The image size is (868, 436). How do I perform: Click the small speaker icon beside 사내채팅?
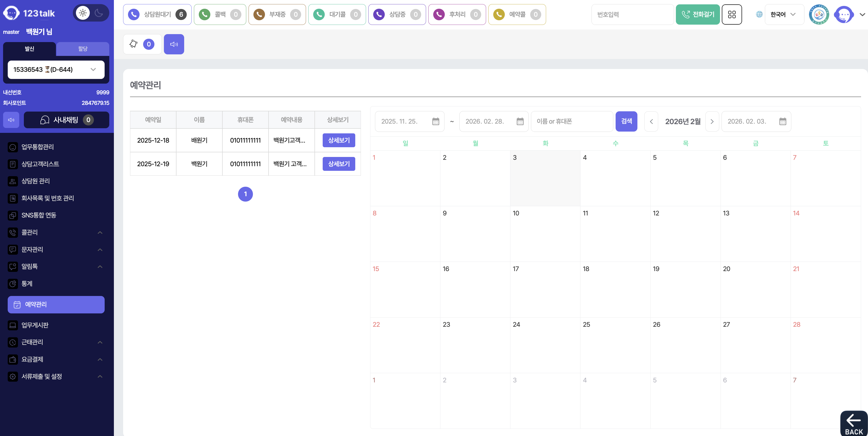(11, 120)
